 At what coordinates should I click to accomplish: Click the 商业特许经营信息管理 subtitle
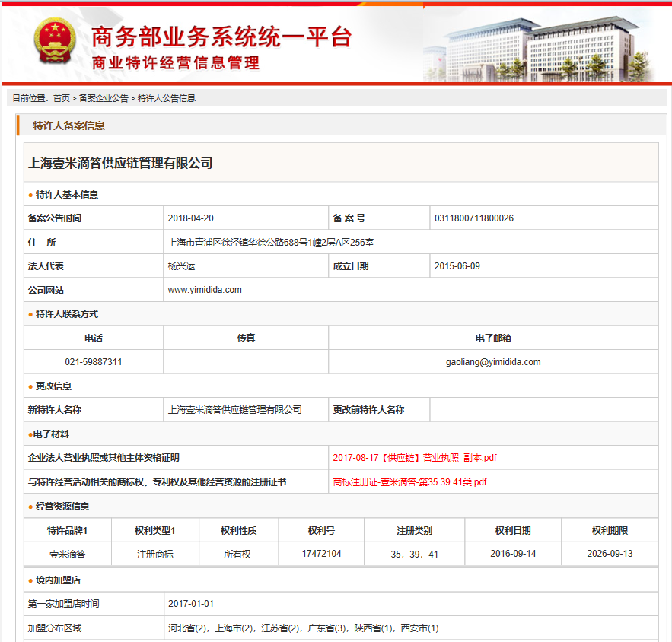tap(176, 62)
